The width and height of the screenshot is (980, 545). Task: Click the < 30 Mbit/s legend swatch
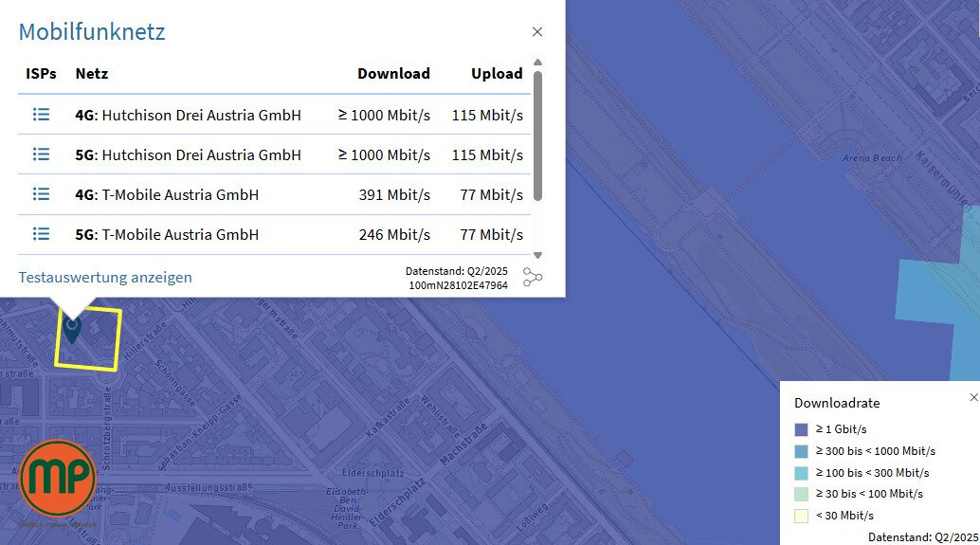pyautogui.click(x=801, y=516)
